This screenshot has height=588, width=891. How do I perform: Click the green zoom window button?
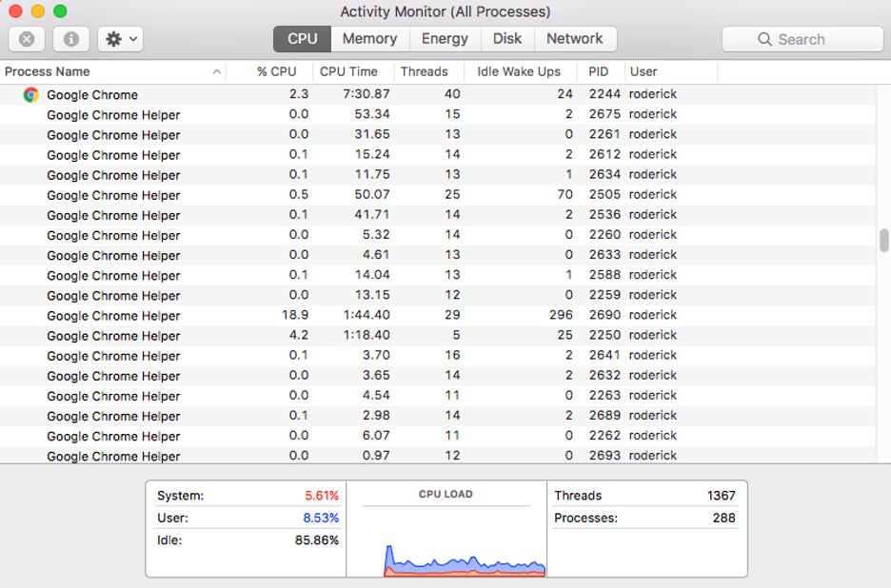point(60,10)
